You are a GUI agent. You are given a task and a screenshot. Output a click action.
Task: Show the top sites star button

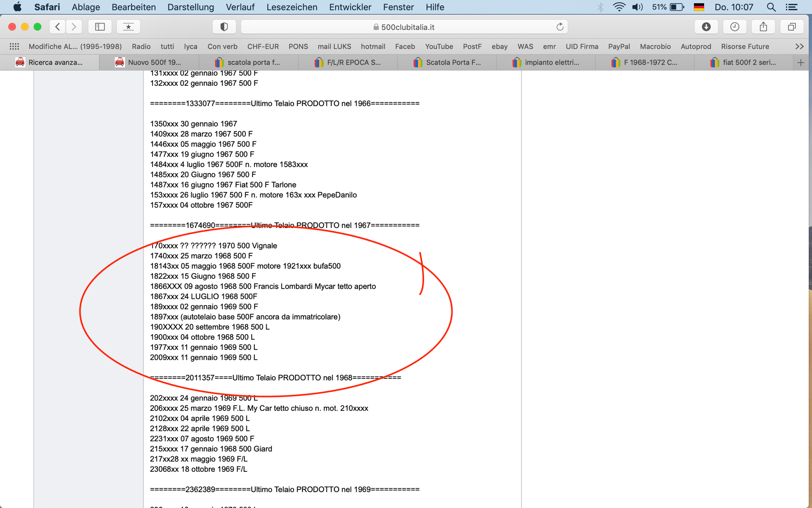[x=129, y=27]
